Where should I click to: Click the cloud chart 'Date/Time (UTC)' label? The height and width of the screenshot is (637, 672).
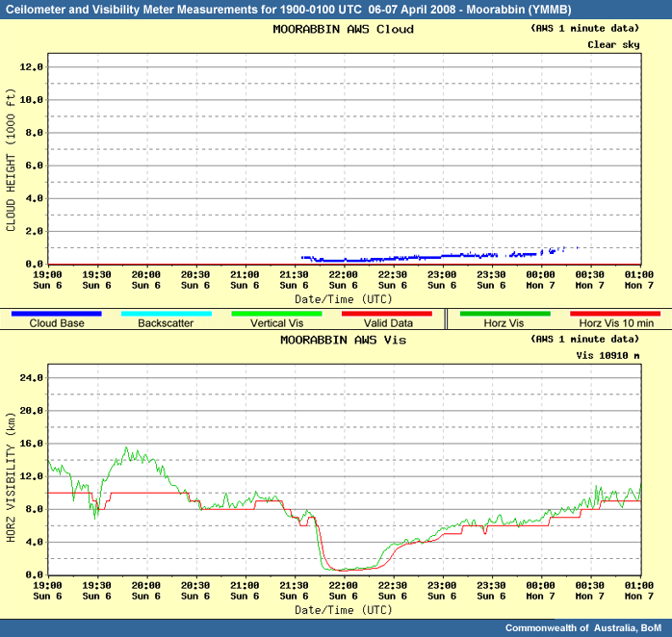coord(344,299)
